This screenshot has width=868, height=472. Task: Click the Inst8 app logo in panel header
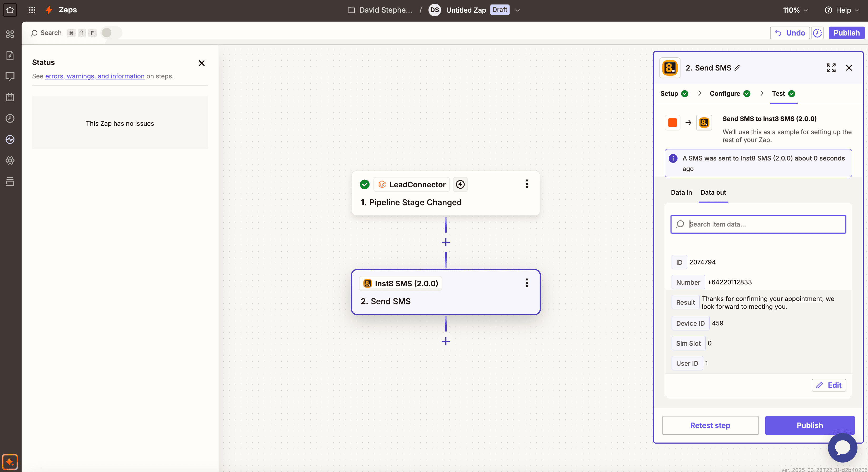tap(670, 68)
